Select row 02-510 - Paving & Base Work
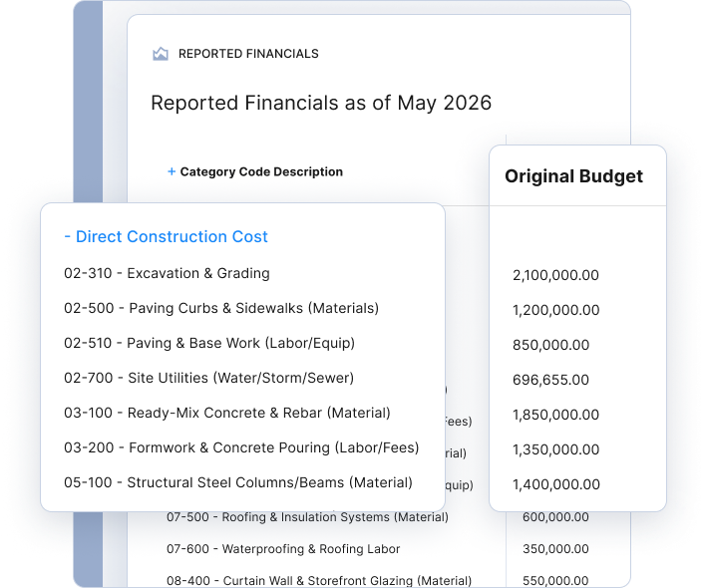 pyautogui.click(x=209, y=343)
